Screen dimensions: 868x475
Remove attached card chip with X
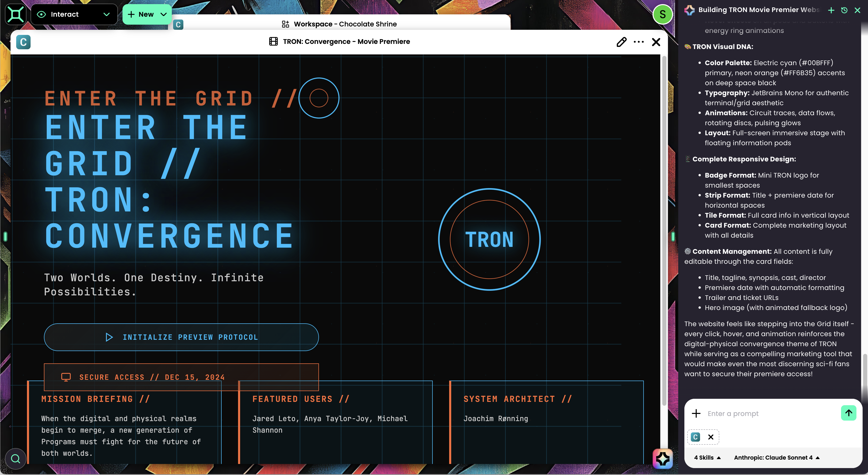[x=711, y=437]
